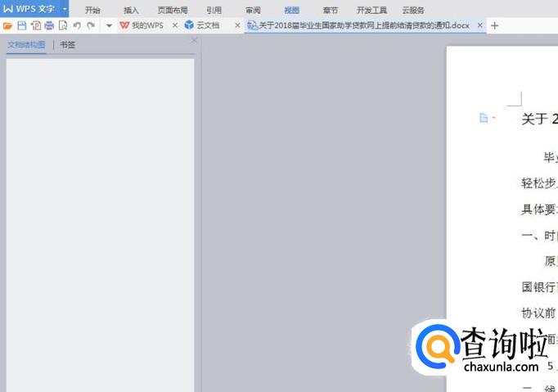558x392 pixels.
Task: Click inside the empty document structure pane
Action: click(101, 225)
